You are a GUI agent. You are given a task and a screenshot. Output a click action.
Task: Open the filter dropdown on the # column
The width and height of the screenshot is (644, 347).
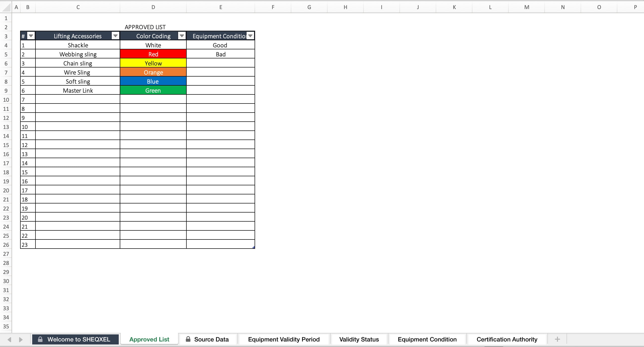tap(31, 36)
